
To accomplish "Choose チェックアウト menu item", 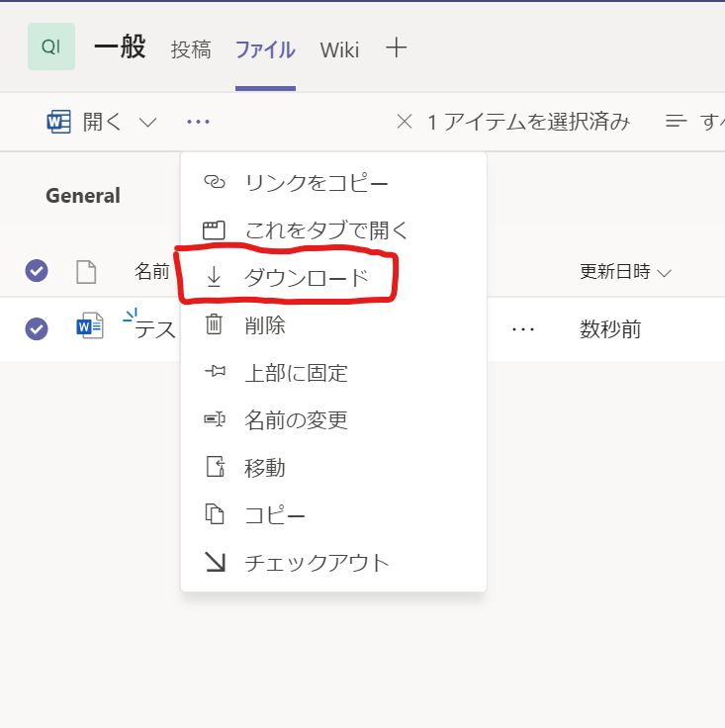I will 333,563.
